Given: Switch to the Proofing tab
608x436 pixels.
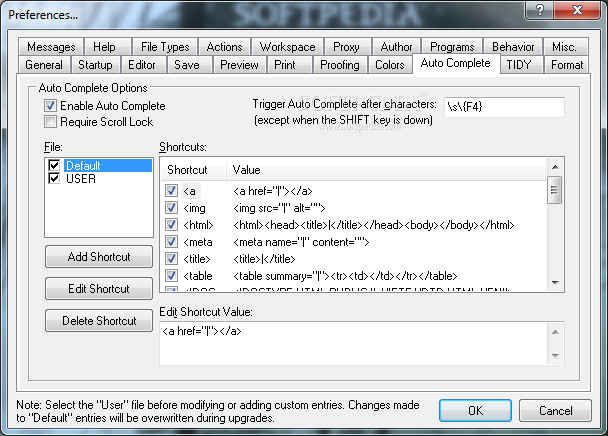Looking at the screenshot, I should click(340, 64).
